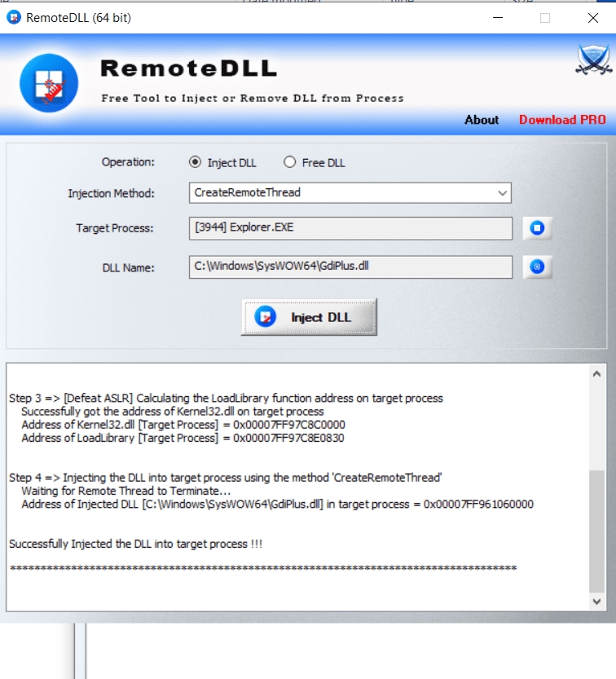Click the DLL Name path field
Viewport: 616px width, 679px height.
click(x=350, y=267)
